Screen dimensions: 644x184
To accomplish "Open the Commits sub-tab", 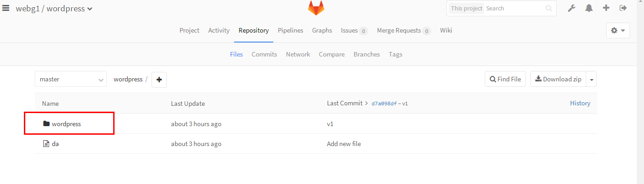I will click(x=264, y=54).
